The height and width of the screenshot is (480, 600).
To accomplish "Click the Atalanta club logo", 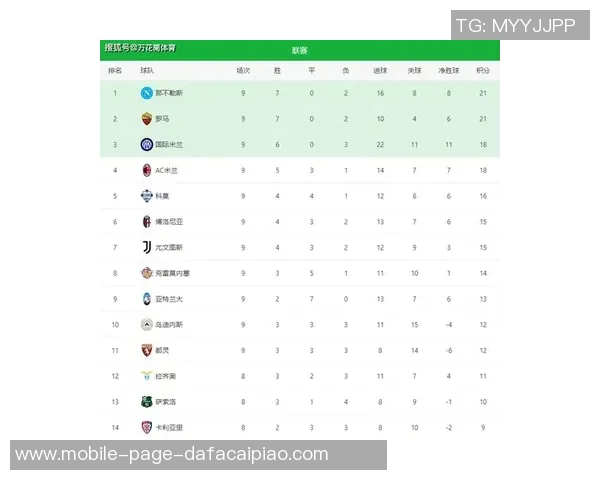I will click(x=147, y=299).
